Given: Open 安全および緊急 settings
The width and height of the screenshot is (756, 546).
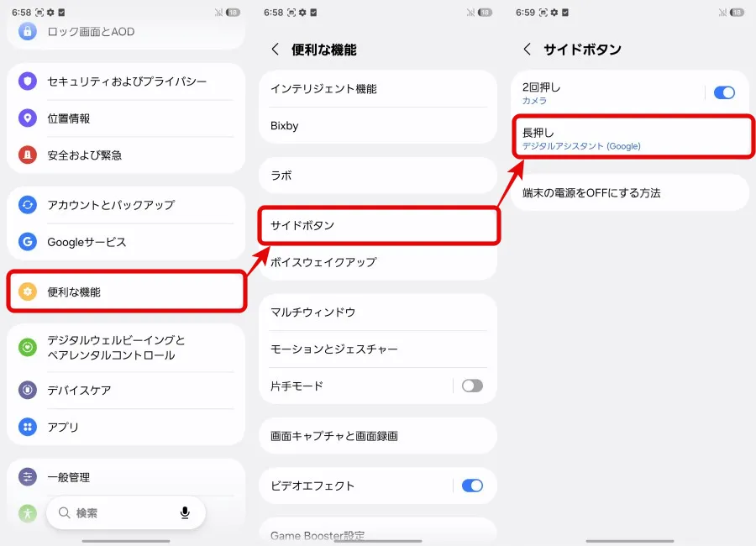Looking at the screenshot, I should coord(126,155).
